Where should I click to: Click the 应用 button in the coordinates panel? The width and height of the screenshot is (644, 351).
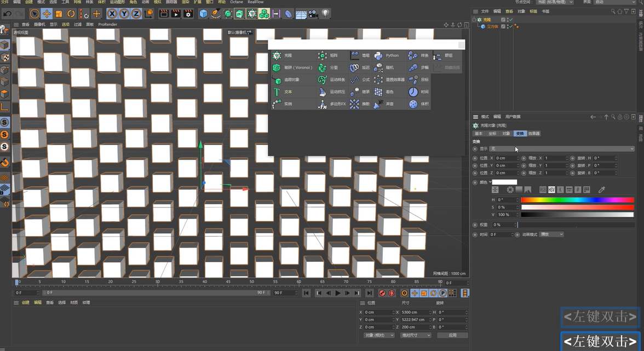(453, 335)
